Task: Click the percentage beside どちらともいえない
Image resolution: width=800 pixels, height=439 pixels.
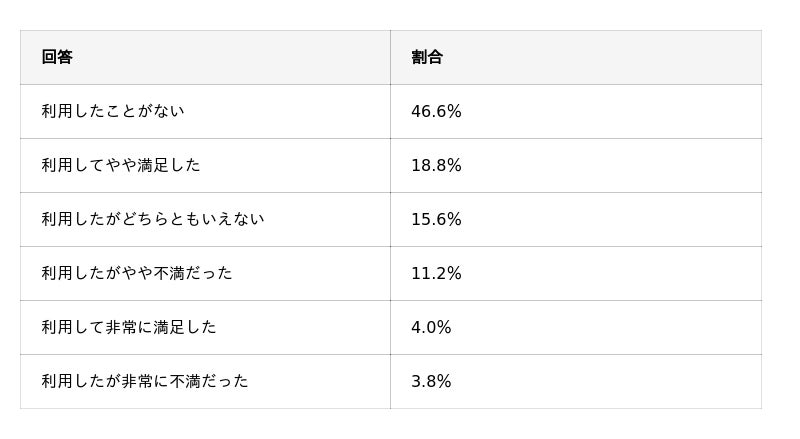Action: coord(436,220)
